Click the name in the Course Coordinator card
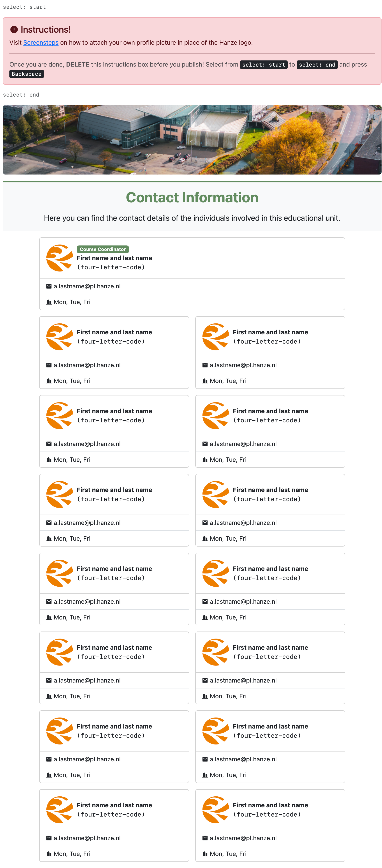The height and width of the screenshot is (868, 382). 114,258
